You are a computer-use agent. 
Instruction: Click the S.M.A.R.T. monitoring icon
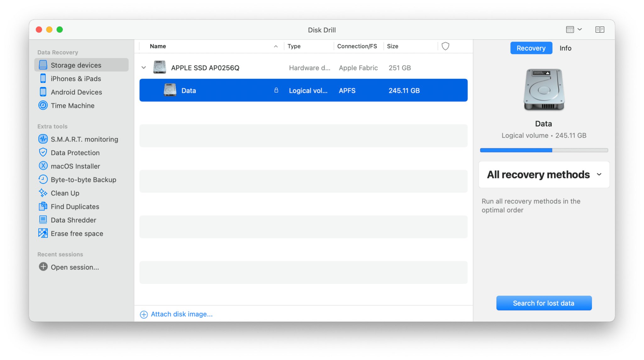43,139
